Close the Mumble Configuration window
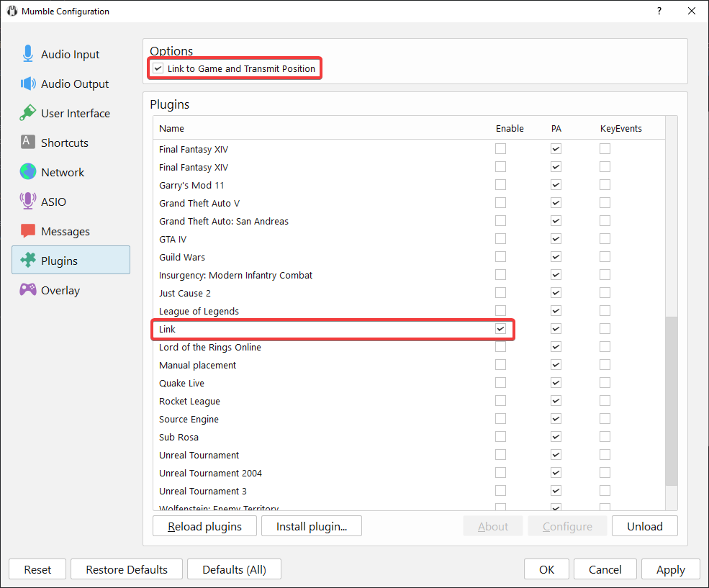 point(692,11)
